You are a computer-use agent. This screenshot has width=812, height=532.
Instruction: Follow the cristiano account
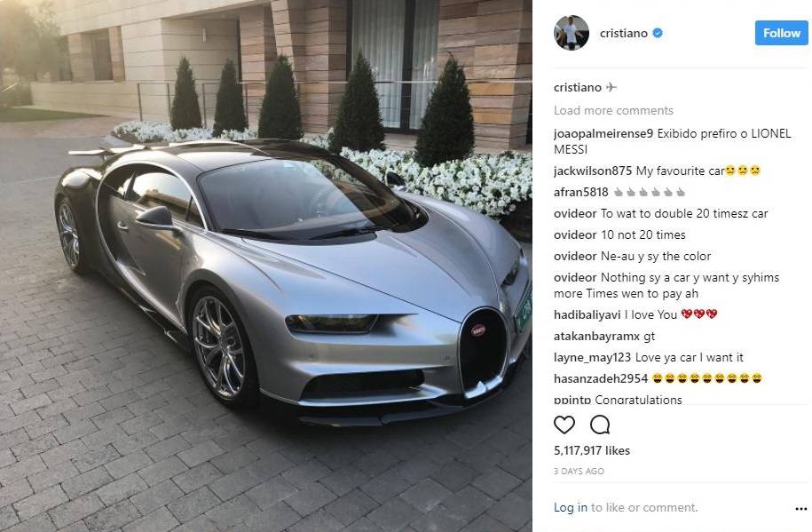[x=781, y=33]
